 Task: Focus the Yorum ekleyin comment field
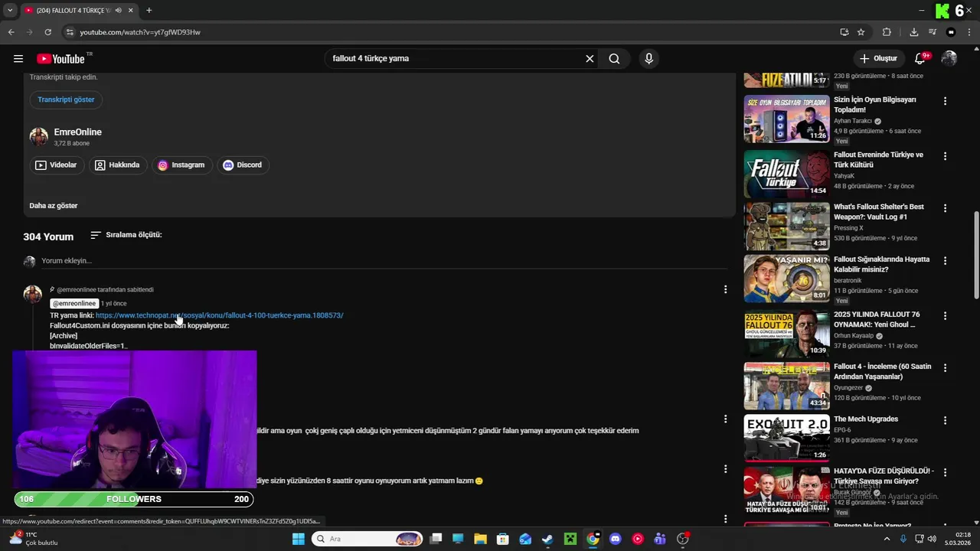tap(384, 261)
